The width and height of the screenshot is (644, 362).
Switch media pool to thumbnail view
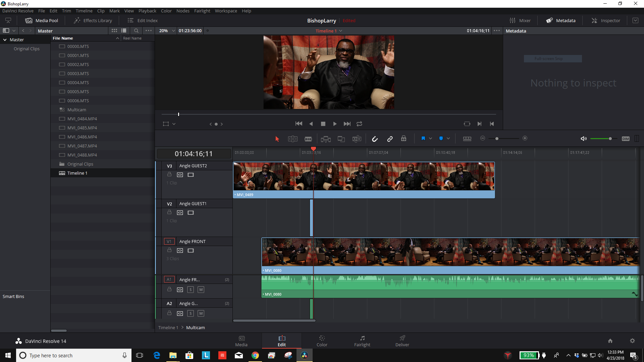pyautogui.click(x=114, y=31)
